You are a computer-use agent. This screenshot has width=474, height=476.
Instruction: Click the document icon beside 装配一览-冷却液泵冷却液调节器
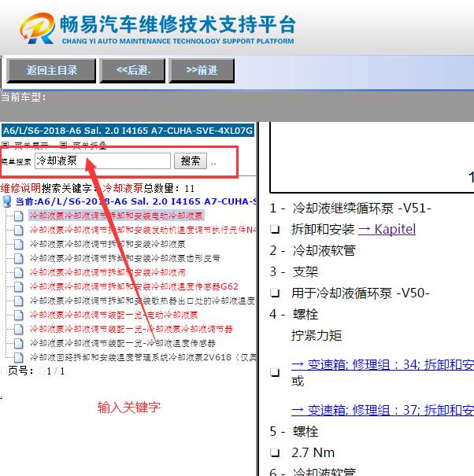(x=19, y=329)
